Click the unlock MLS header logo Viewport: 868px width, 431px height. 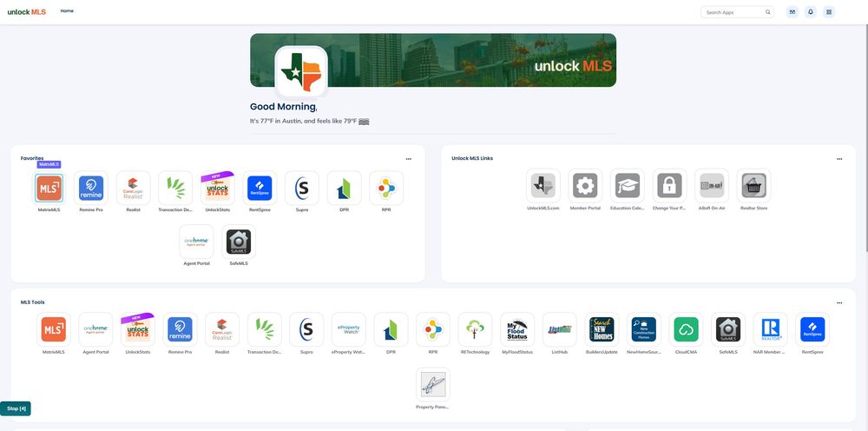(27, 11)
